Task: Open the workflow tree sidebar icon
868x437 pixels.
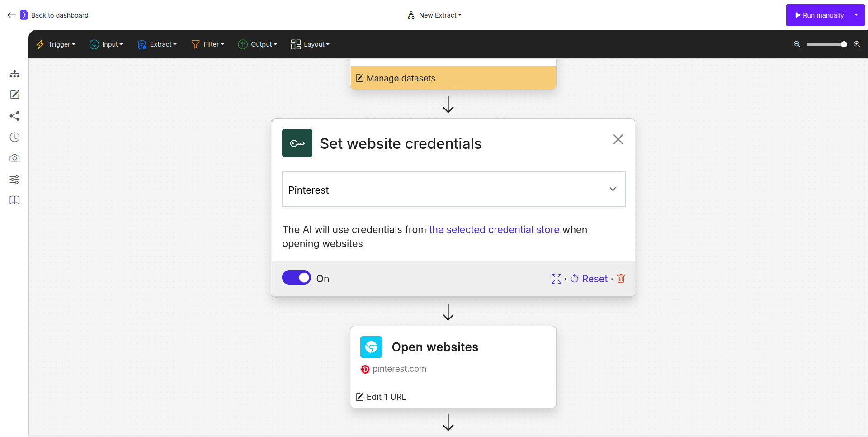Action: 14,74
